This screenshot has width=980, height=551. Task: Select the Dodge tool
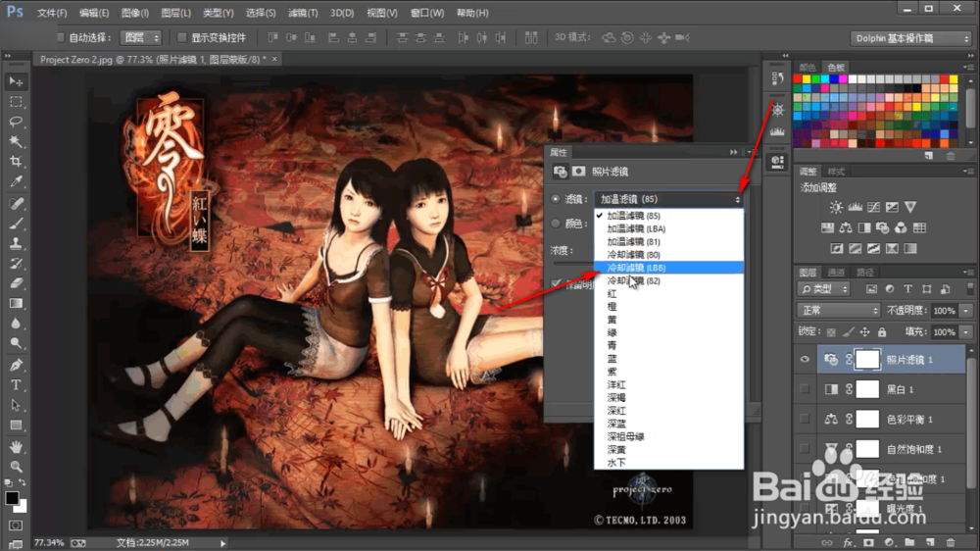coord(16,343)
